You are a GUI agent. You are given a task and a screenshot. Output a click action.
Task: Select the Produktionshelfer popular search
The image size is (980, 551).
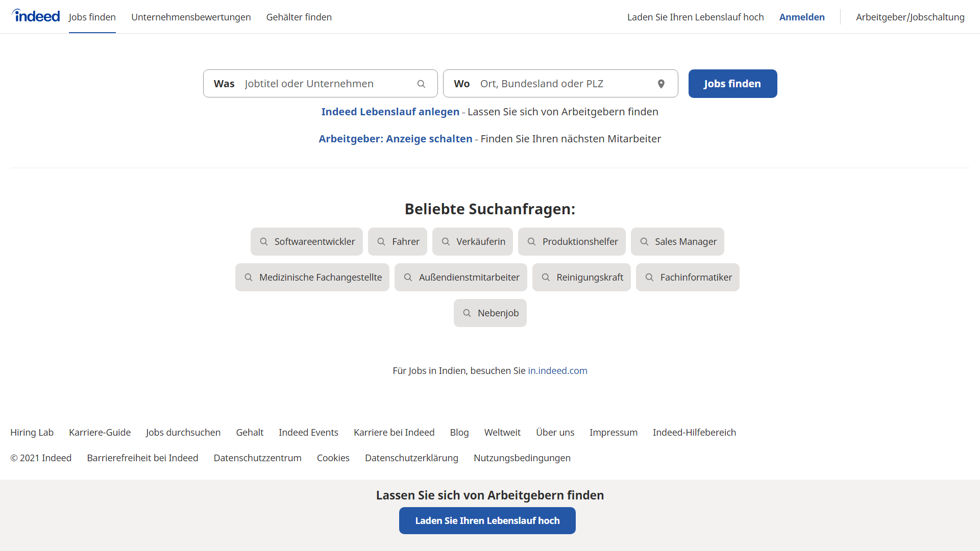pyautogui.click(x=572, y=242)
